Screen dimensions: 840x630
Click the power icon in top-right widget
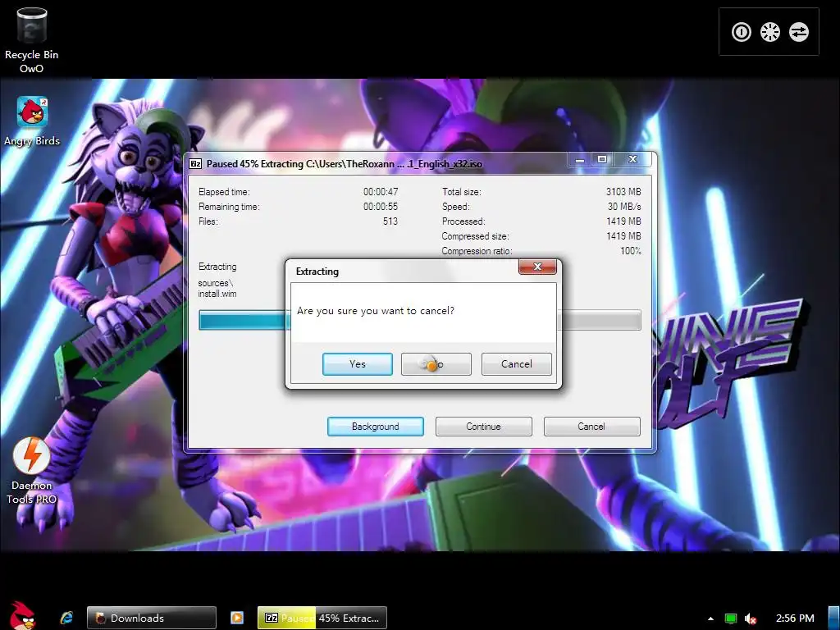click(x=742, y=32)
